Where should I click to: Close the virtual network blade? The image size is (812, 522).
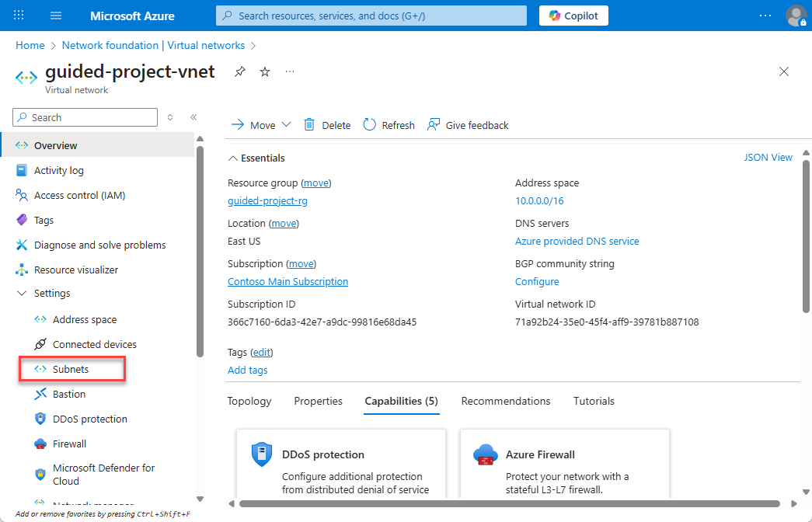pos(784,71)
